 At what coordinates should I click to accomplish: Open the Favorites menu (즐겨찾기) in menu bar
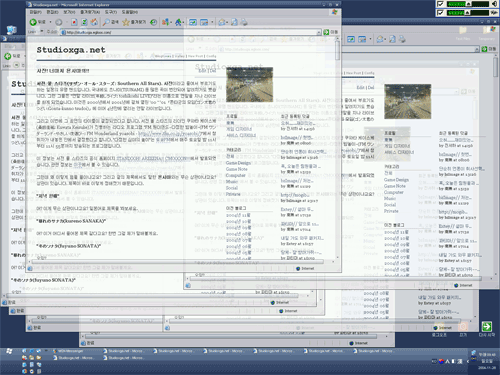pyautogui.click(x=90, y=12)
